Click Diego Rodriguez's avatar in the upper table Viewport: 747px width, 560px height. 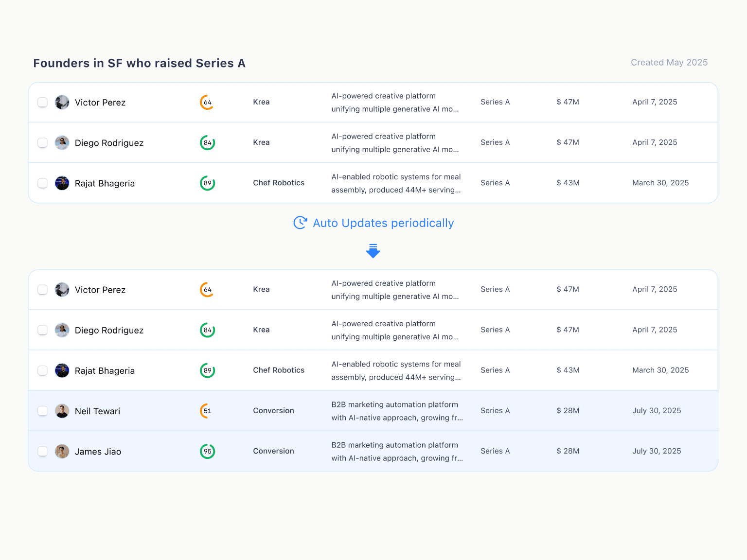pyautogui.click(x=62, y=142)
